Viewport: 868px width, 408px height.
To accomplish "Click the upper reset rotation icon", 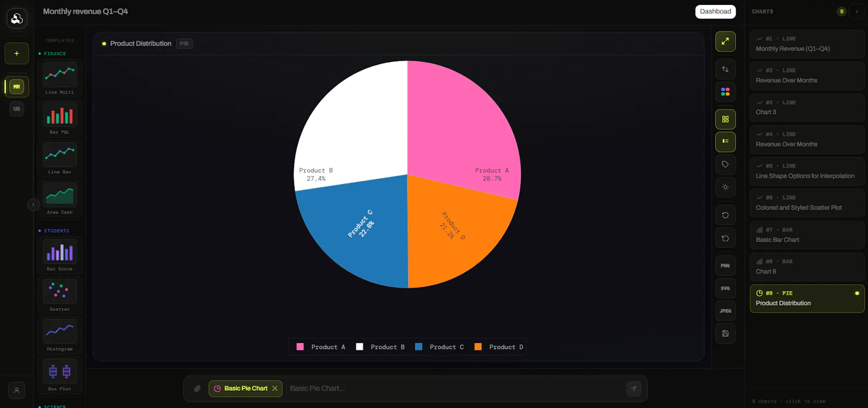I will coord(725,215).
